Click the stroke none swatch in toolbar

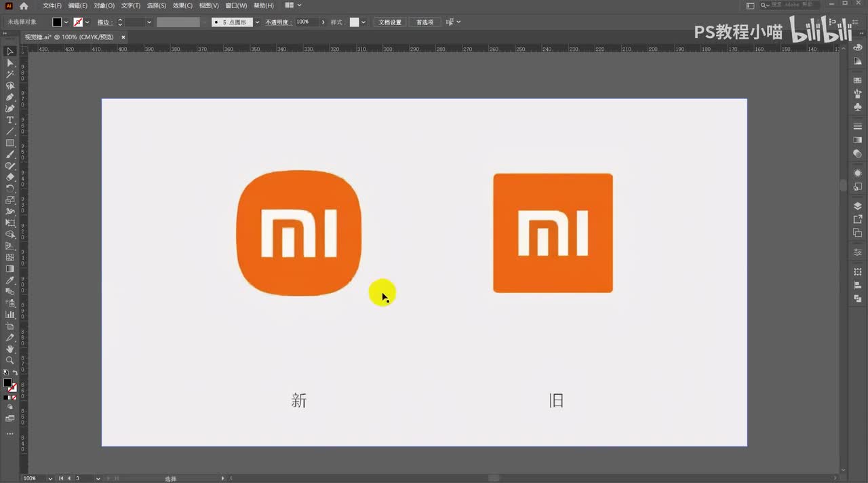click(x=13, y=388)
